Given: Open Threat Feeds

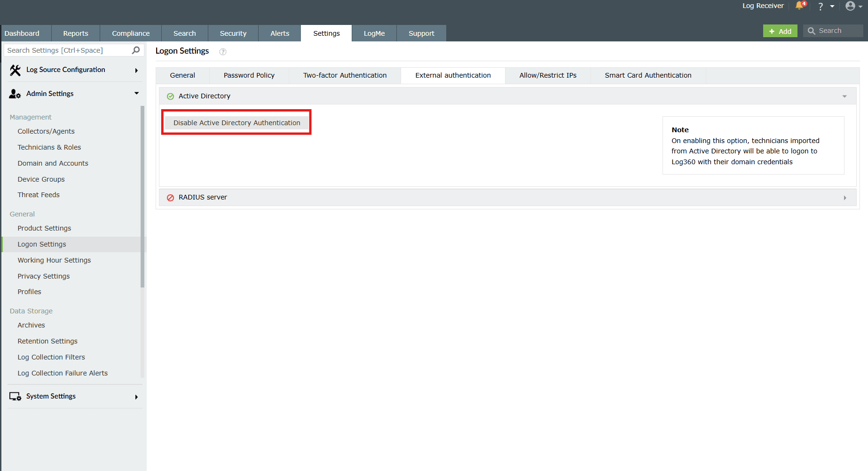Looking at the screenshot, I should click(39, 195).
